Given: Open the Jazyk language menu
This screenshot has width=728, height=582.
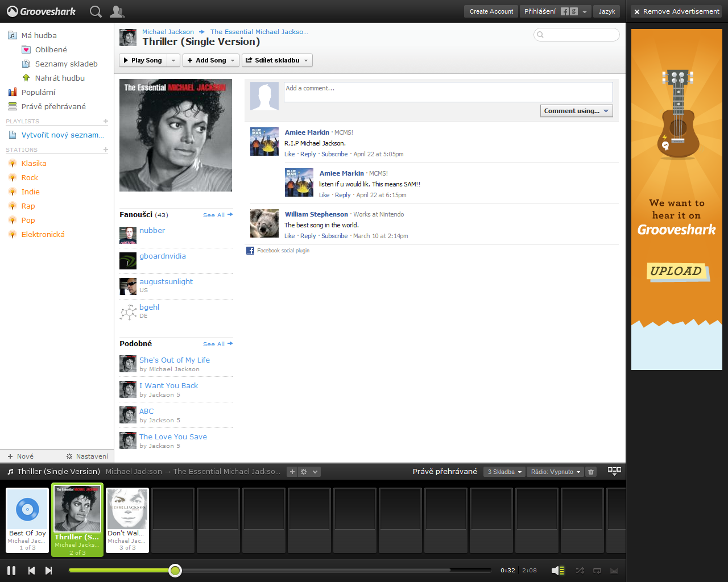Looking at the screenshot, I should pos(607,11).
